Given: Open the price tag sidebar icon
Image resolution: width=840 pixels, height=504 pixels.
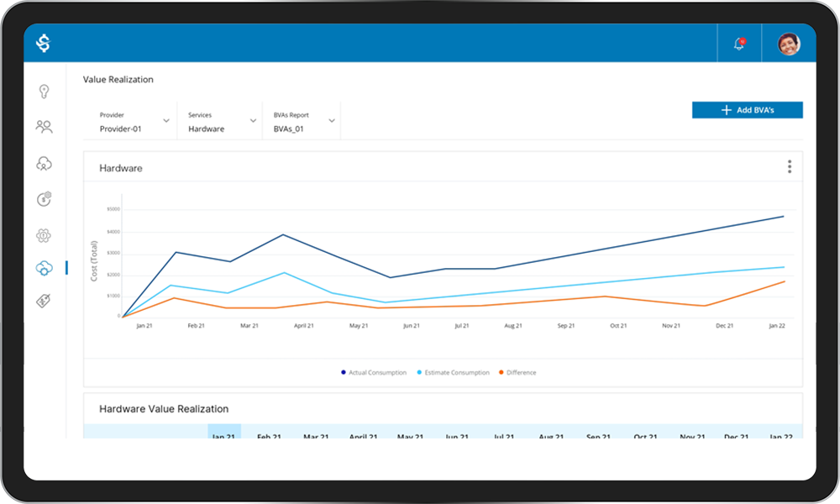Looking at the screenshot, I should point(44,301).
